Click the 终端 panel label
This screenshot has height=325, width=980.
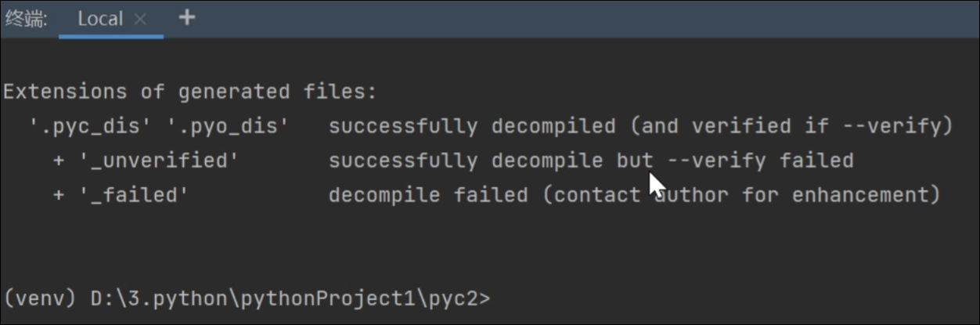27,20
